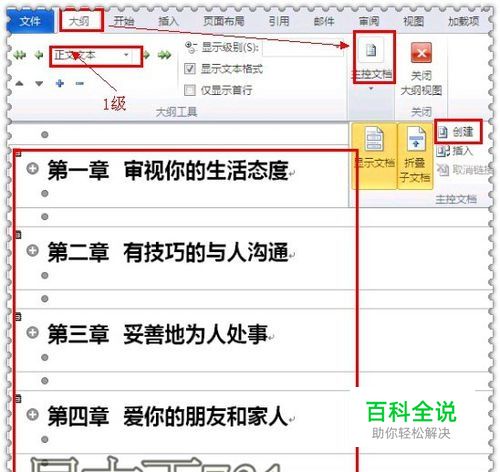Viewport: 500px width, 472px height.
Task: Select the body bullet directly below 第一章 heading
Action: pyautogui.click(x=45, y=194)
